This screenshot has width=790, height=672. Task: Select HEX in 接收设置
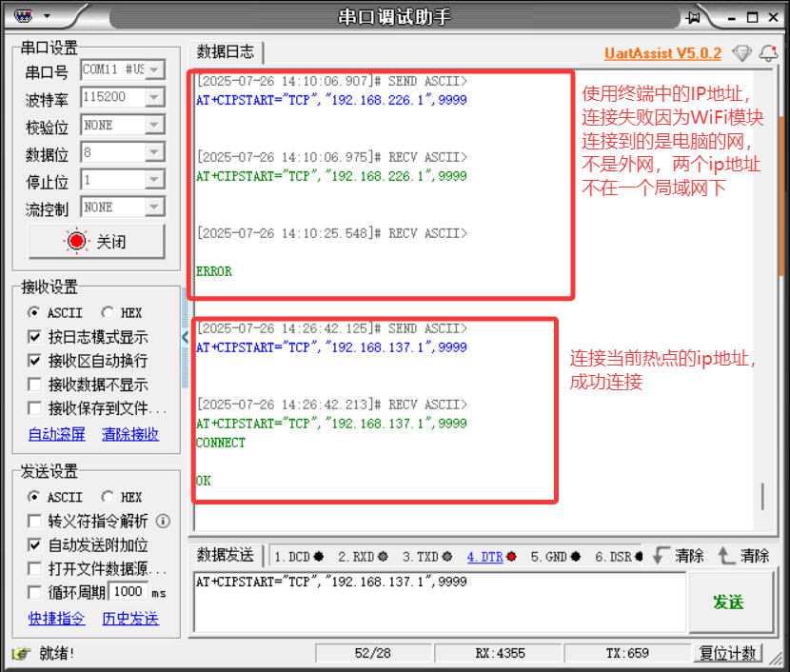coord(122,313)
